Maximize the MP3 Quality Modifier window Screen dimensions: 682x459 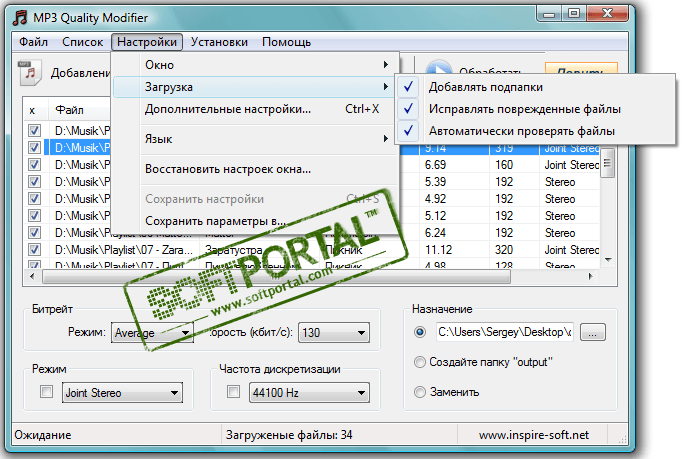[574, 14]
